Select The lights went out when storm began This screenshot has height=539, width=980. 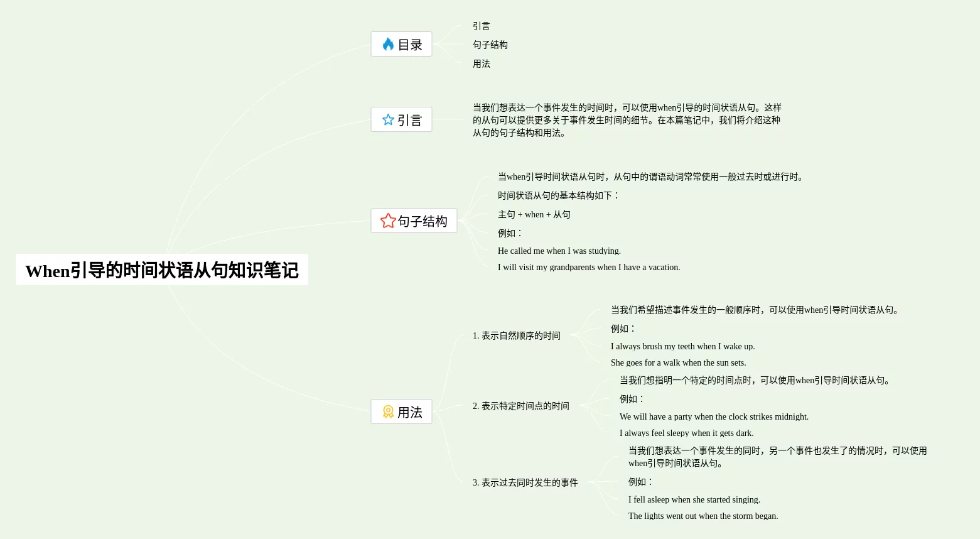click(703, 516)
